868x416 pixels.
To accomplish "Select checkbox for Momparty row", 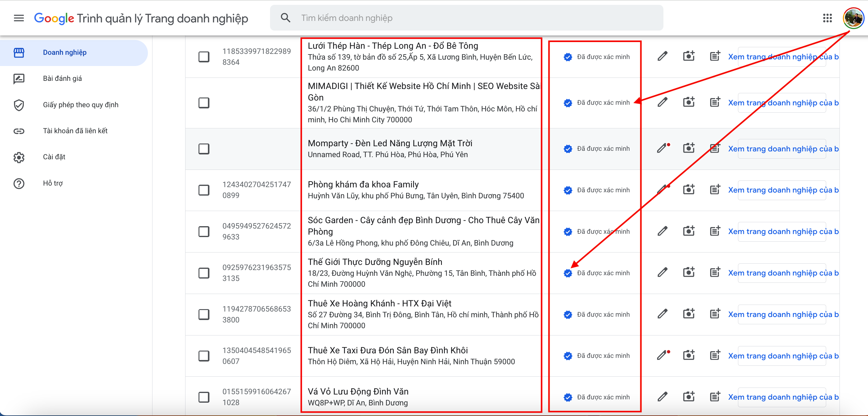I will 204,149.
